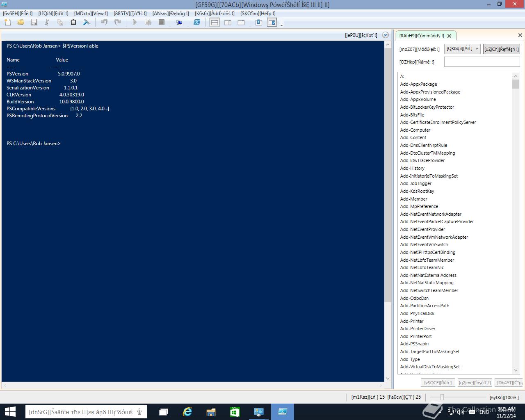
Task: Open the Modules dropdown set to All
Action: (462, 49)
